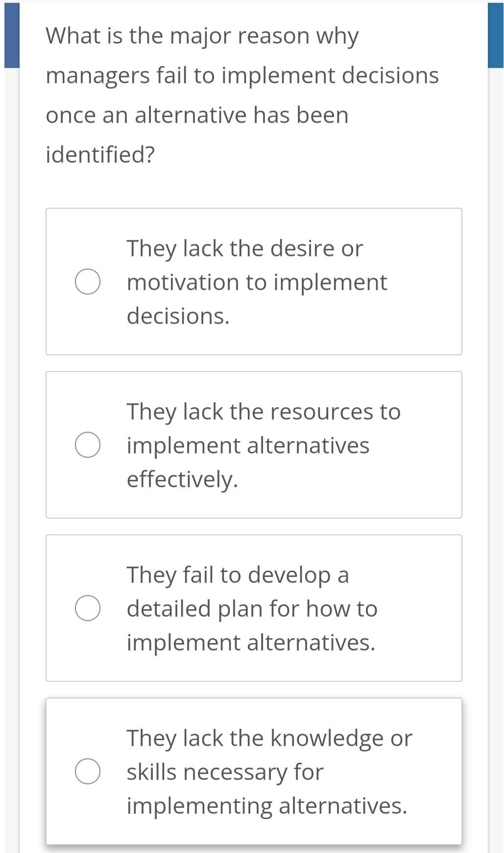
Task: Select the radio button for the resources answer
Action: point(88,445)
